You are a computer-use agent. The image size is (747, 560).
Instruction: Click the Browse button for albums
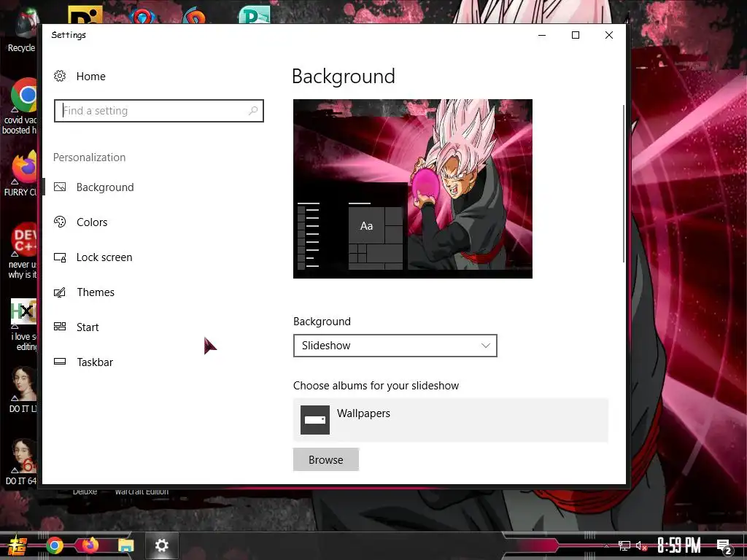(x=326, y=459)
